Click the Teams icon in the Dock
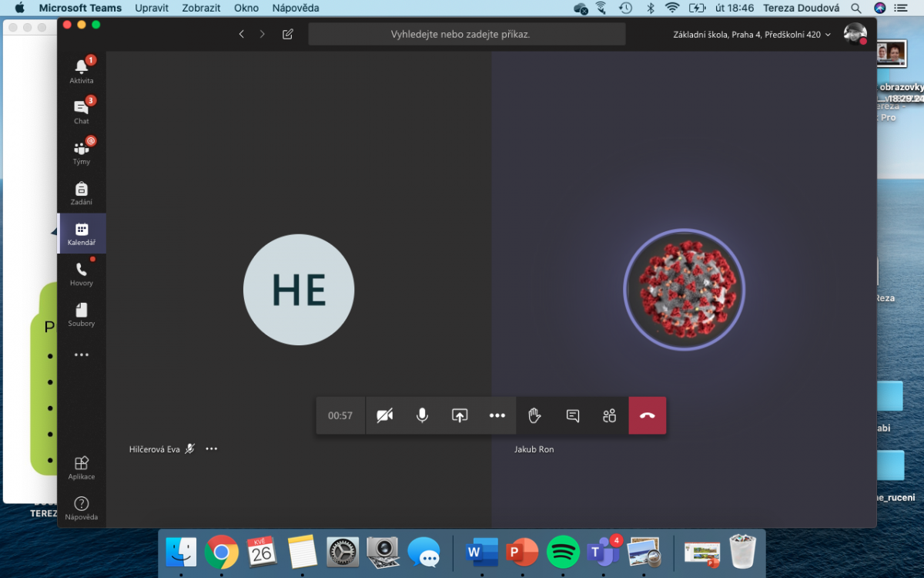Image resolution: width=924 pixels, height=578 pixels. click(x=604, y=552)
